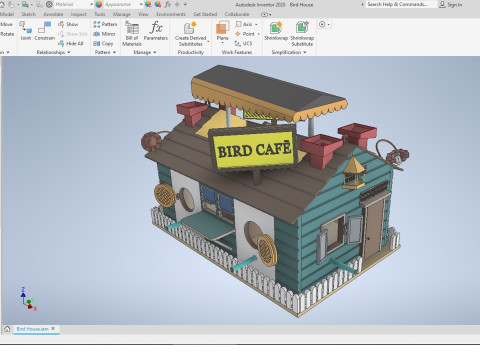Click the Show Sick relationships button

pos(73,34)
